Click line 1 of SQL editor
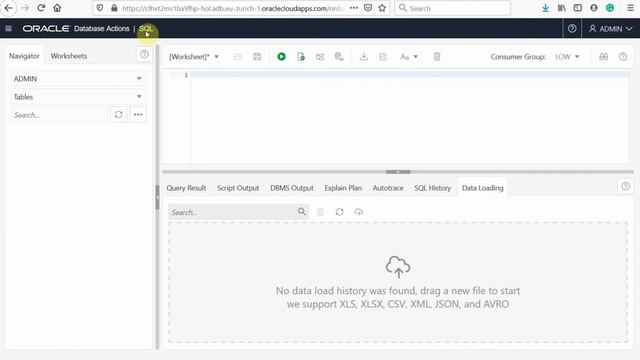This screenshot has height=360, width=640. click(x=409, y=74)
